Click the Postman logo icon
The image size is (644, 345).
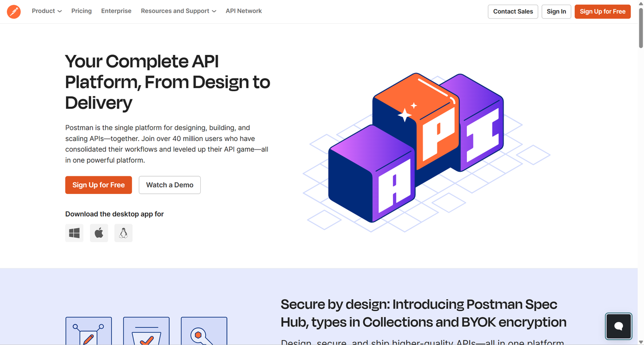[14, 11]
